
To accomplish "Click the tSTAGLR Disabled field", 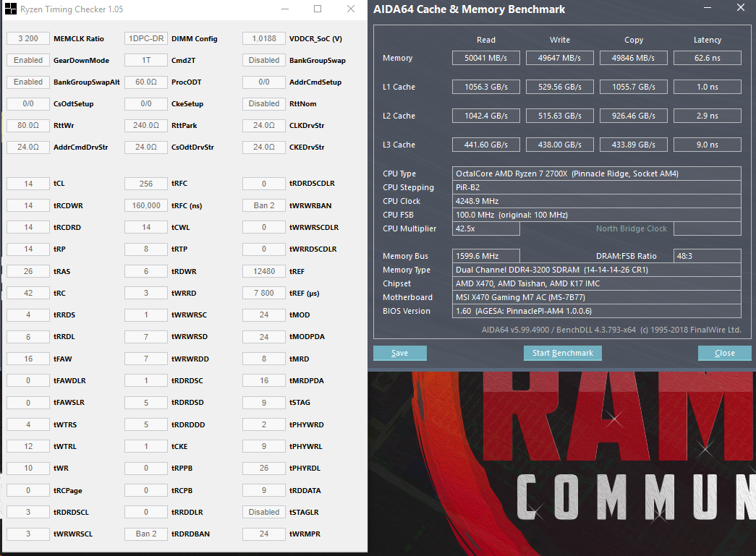I will [x=264, y=512].
